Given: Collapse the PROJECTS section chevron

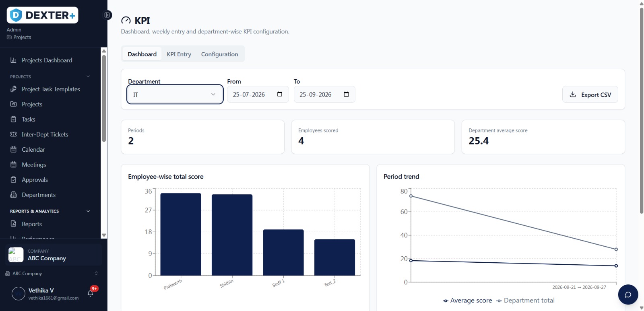Looking at the screenshot, I should pyautogui.click(x=88, y=76).
